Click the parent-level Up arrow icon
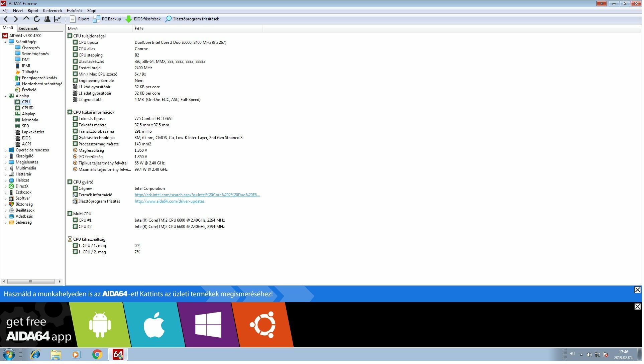This screenshot has height=364, width=644. pyautogui.click(x=26, y=19)
